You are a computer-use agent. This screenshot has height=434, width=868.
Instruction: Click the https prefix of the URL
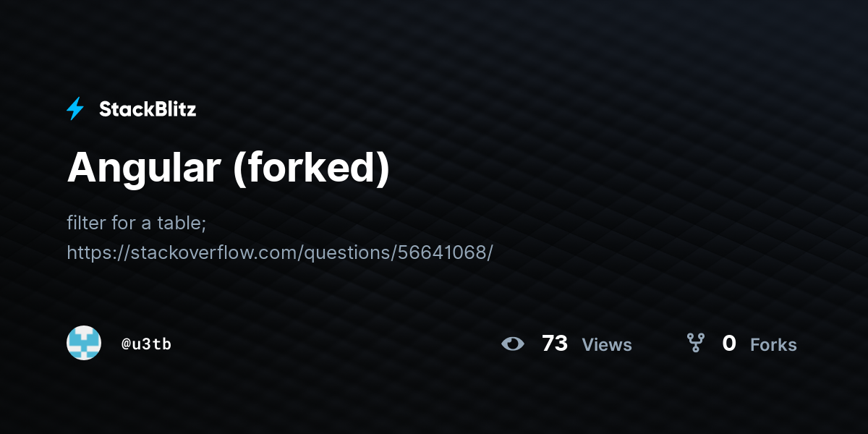(89, 252)
